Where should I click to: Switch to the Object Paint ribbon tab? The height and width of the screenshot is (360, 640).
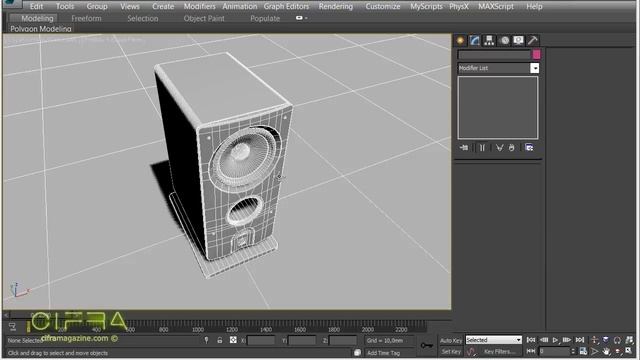[x=204, y=18]
